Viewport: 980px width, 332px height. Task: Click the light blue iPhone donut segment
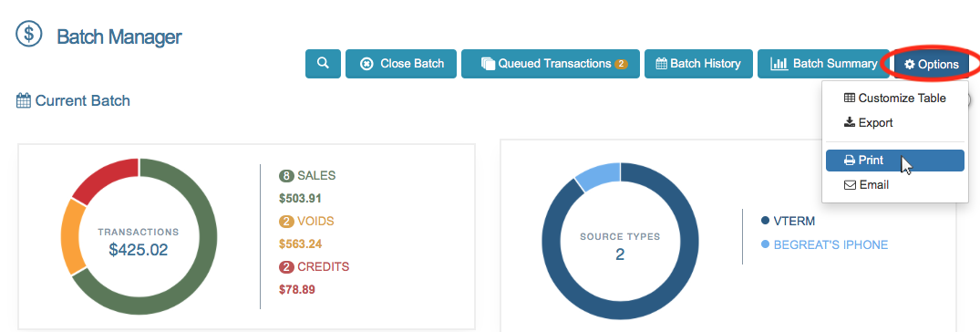pos(598,174)
